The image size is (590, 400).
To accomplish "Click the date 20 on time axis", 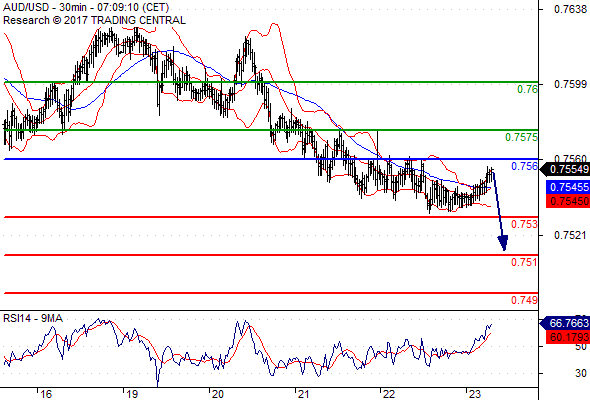I will pos(217,394).
